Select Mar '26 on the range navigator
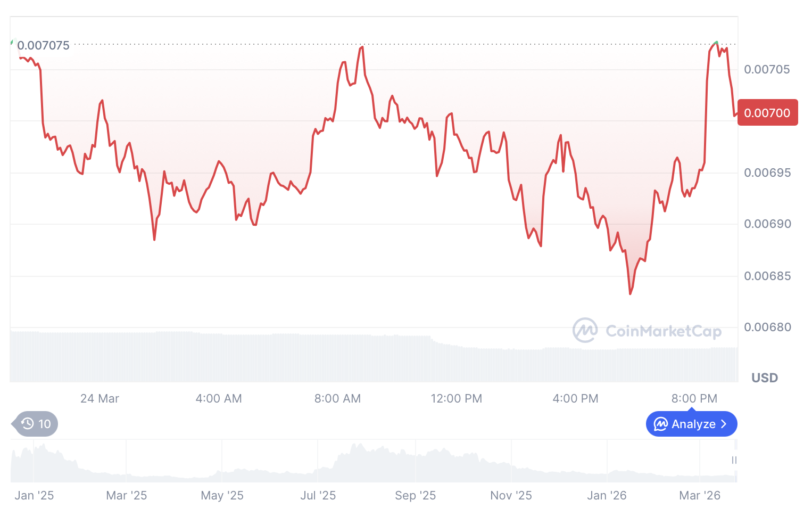The image size is (812, 508). pyautogui.click(x=700, y=496)
